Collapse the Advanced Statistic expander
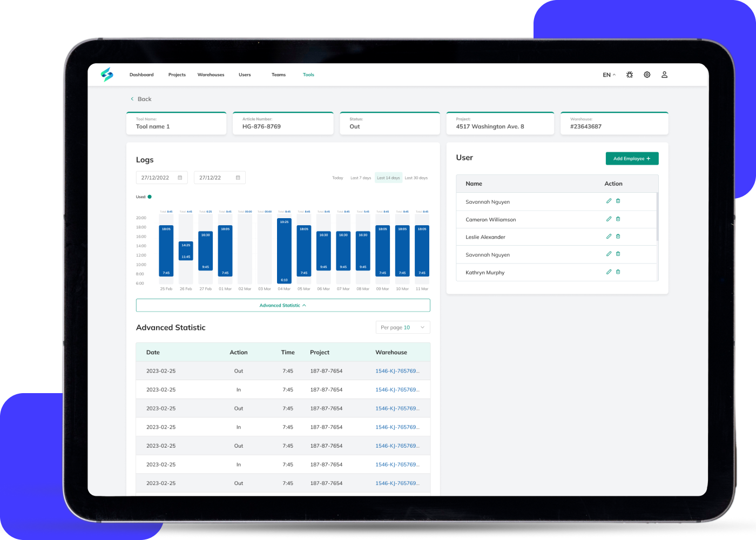The image size is (756, 540). tap(283, 305)
